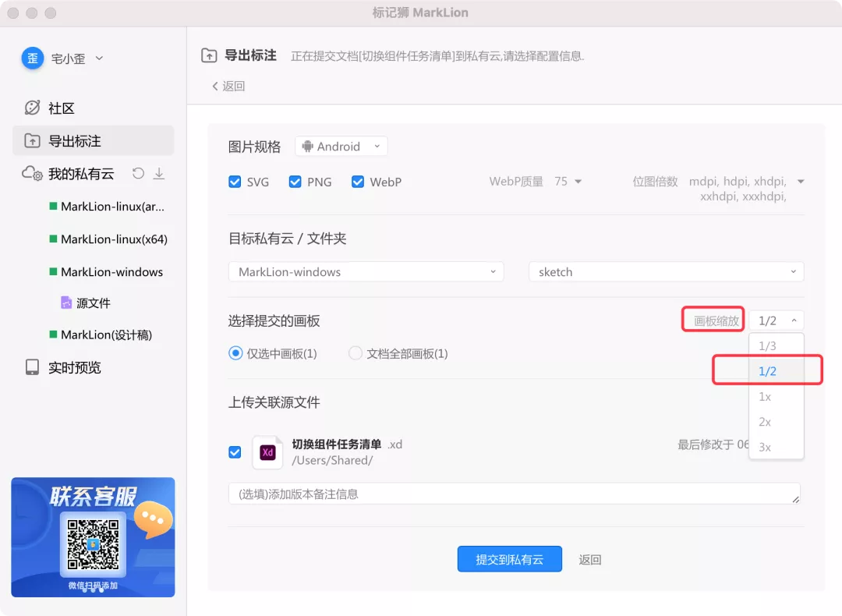This screenshot has height=616, width=842.
Task: Click the 提交到私有云 submit button
Action: tap(509, 559)
